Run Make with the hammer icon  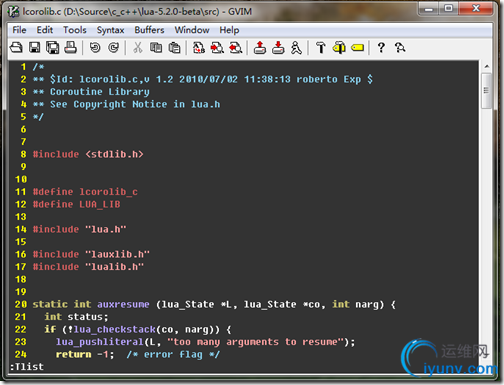tap(321, 48)
